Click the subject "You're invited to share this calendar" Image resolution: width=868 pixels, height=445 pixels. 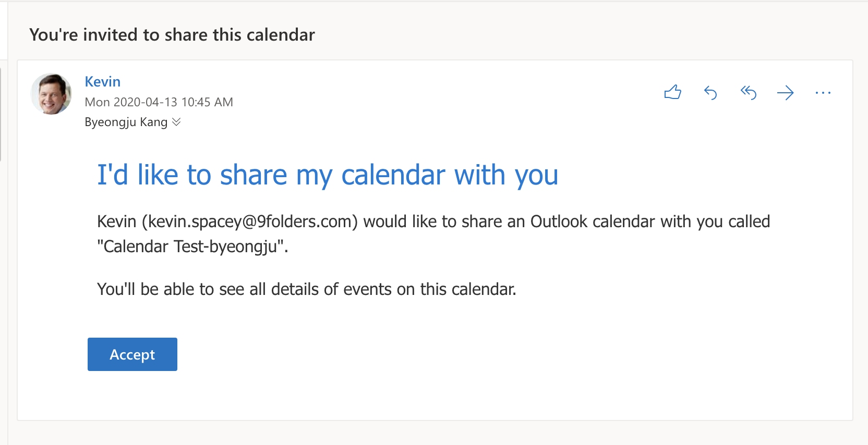tap(172, 35)
